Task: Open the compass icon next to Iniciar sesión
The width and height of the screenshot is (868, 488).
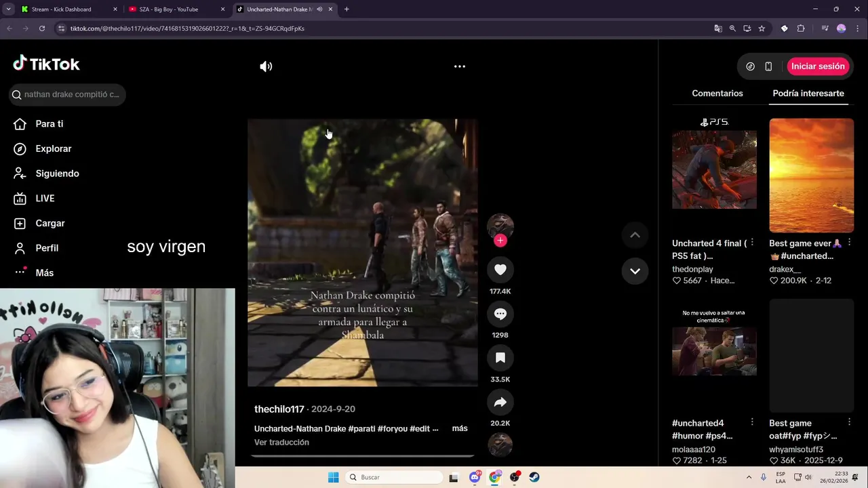Action: [751, 66]
